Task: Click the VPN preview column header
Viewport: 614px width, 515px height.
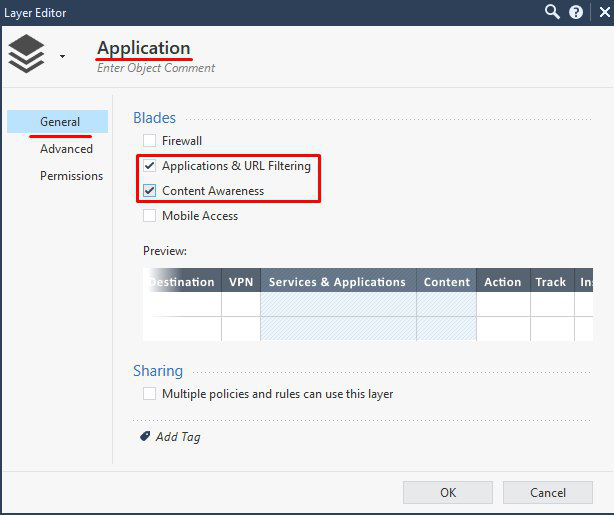Action: [x=241, y=280]
